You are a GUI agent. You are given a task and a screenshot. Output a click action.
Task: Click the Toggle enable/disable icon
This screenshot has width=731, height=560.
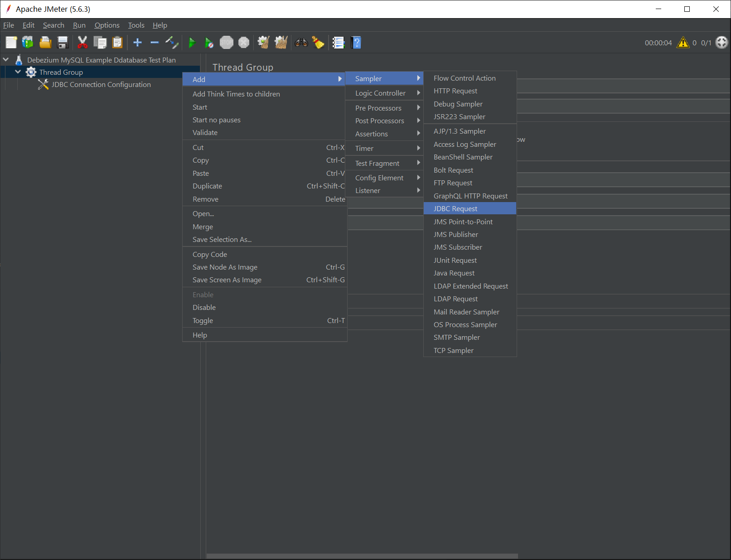coord(172,43)
